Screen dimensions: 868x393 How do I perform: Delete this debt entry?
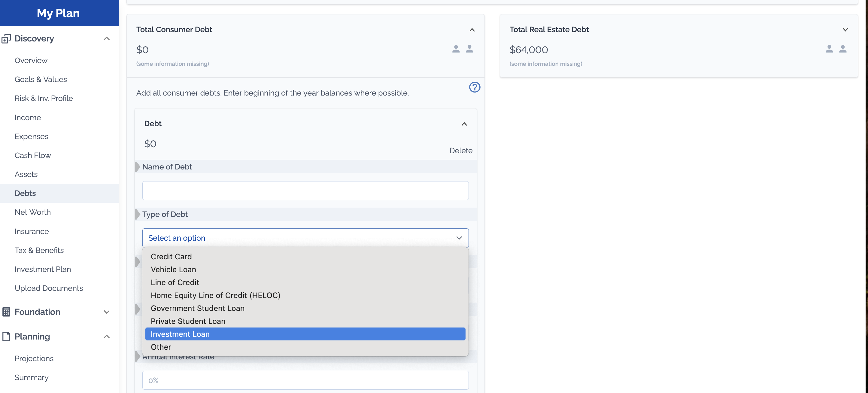click(x=461, y=150)
